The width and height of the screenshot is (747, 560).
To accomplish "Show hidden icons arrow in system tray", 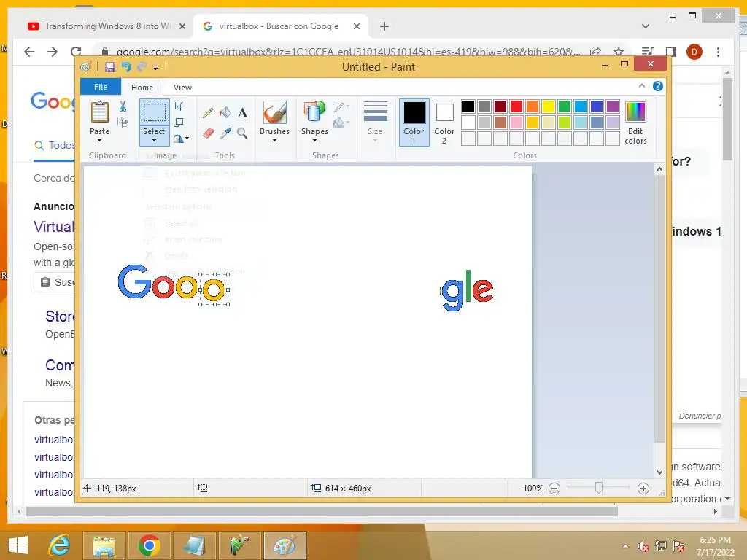I will click(625, 546).
